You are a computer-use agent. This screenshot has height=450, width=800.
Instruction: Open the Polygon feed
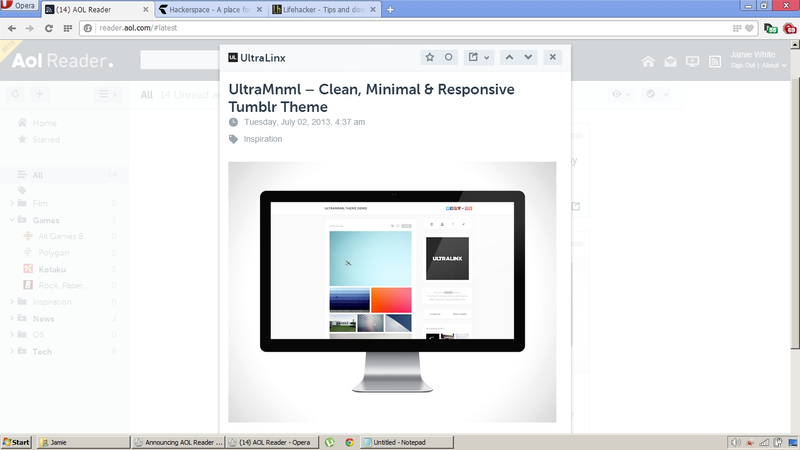(x=54, y=253)
